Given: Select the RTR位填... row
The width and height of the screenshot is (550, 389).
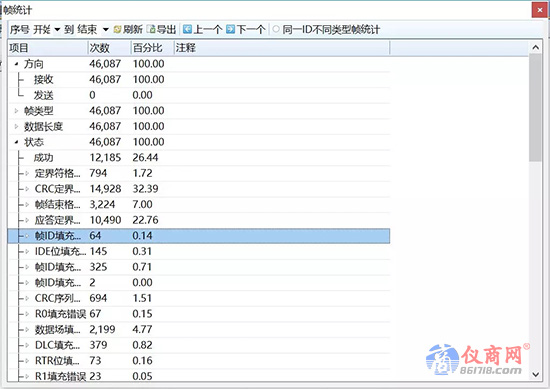Looking at the screenshot, I should click(199, 361).
